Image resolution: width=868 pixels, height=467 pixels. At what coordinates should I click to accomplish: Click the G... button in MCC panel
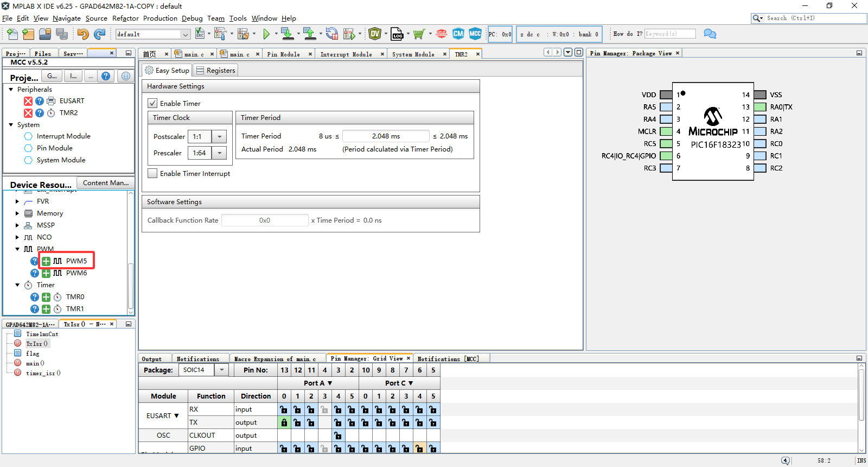pos(52,76)
